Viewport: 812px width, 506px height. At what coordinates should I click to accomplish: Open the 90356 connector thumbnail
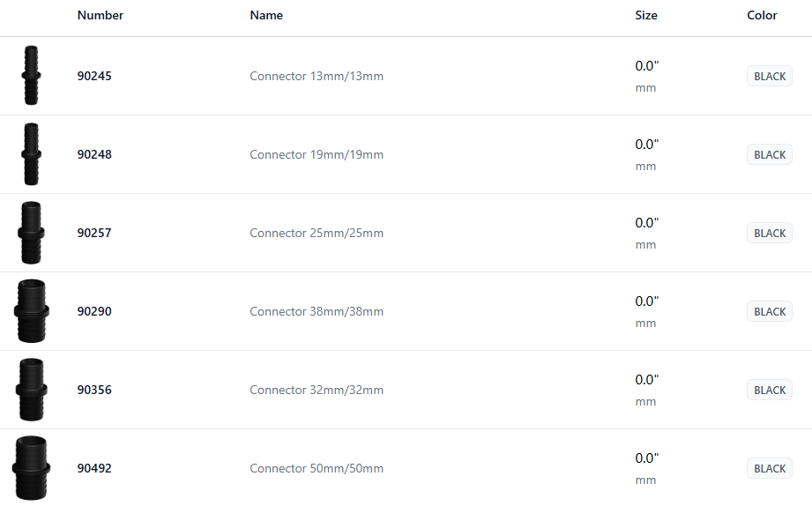(x=31, y=390)
